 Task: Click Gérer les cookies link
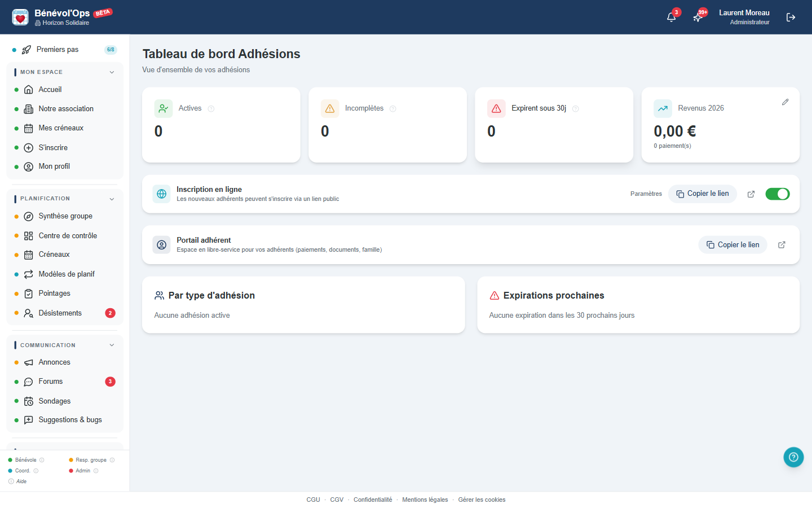482,500
